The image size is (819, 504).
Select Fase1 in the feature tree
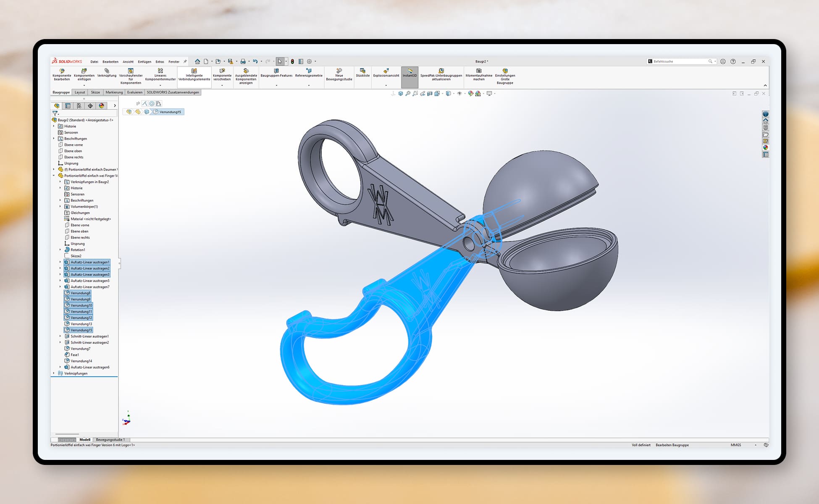(72, 355)
